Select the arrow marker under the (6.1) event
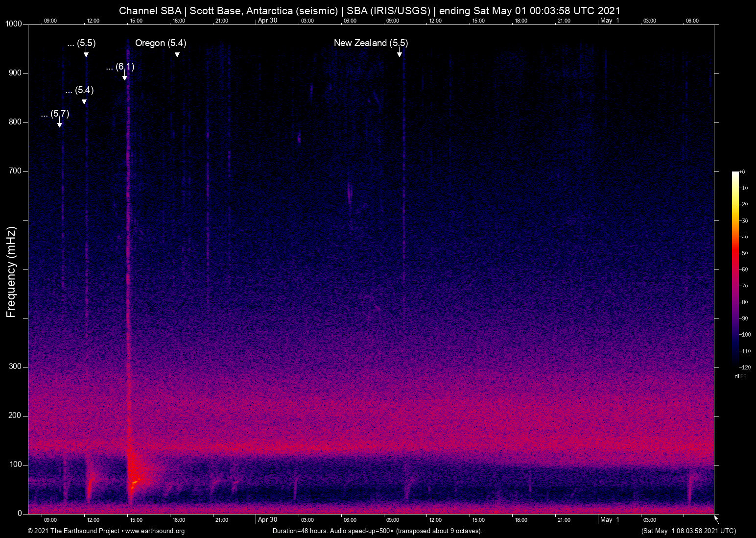Screen dimensions: 756x538 (x=125, y=76)
